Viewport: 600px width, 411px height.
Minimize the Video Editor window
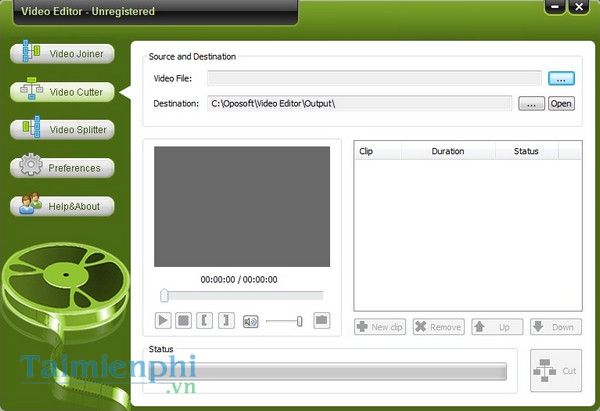555,7
